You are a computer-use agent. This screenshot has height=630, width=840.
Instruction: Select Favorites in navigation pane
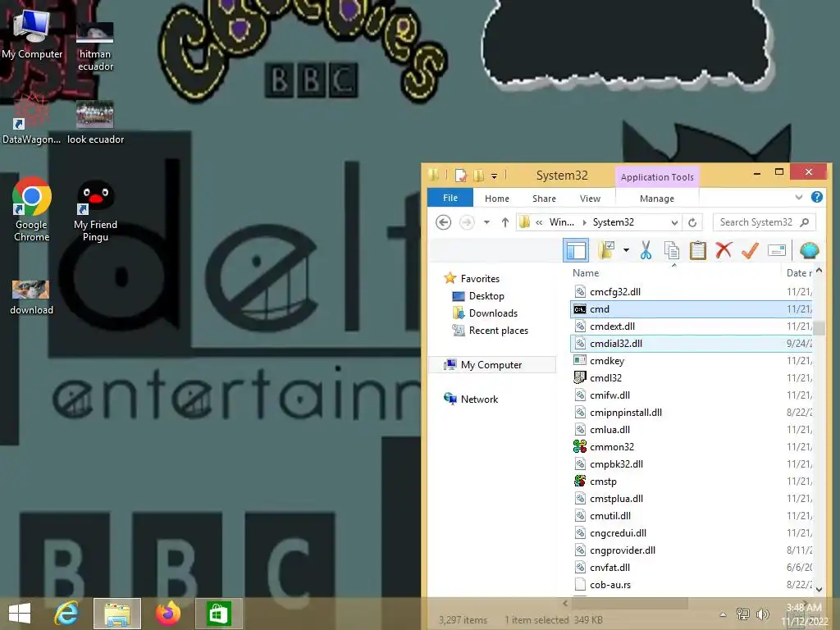point(479,279)
